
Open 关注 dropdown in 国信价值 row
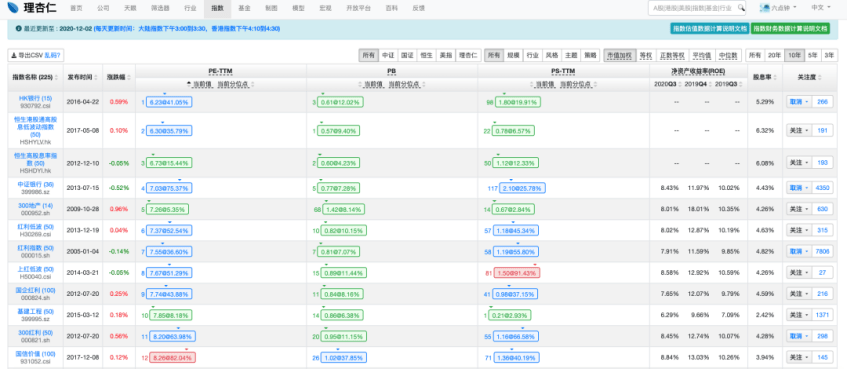(x=799, y=357)
